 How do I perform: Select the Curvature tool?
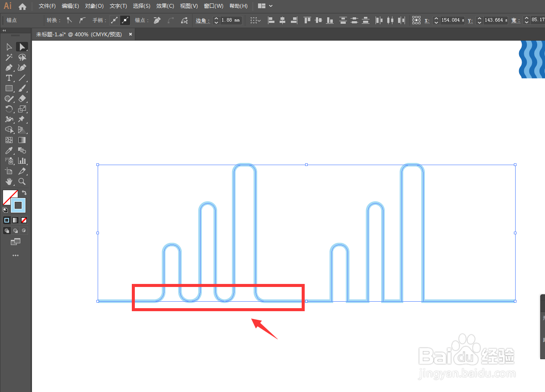tap(22, 67)
